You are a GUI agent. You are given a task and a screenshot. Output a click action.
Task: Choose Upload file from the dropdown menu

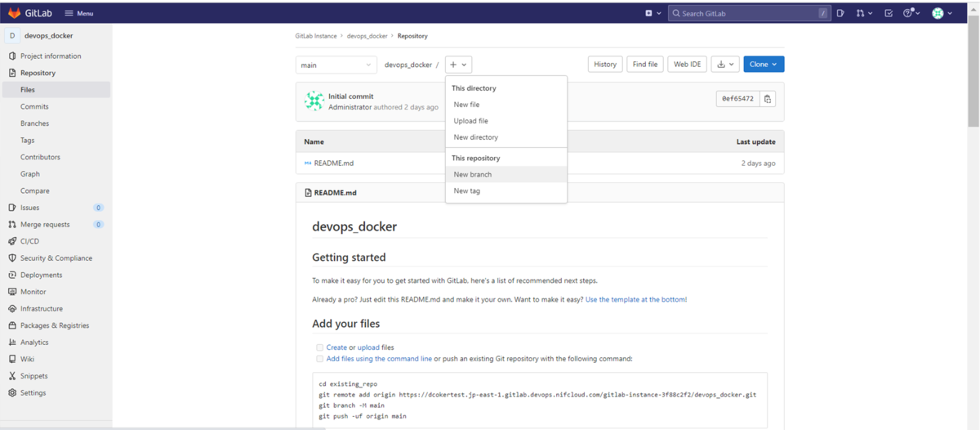click(x=471, y=121)
